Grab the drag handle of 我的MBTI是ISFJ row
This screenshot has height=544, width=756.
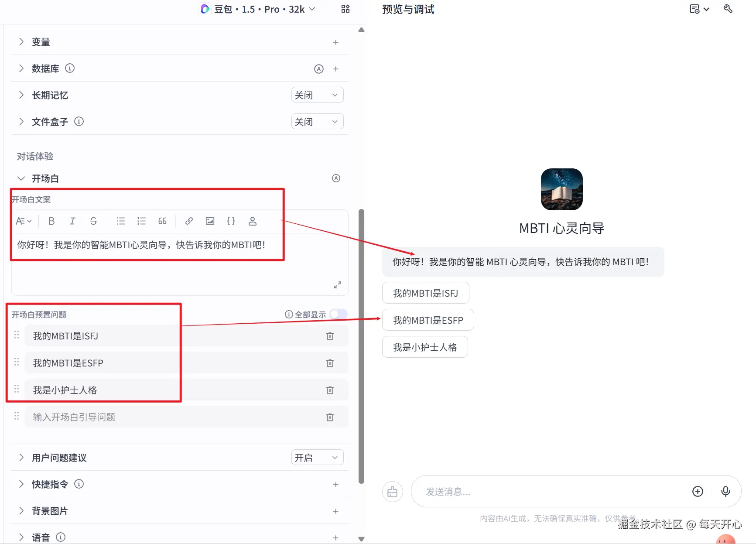point(17,335)
